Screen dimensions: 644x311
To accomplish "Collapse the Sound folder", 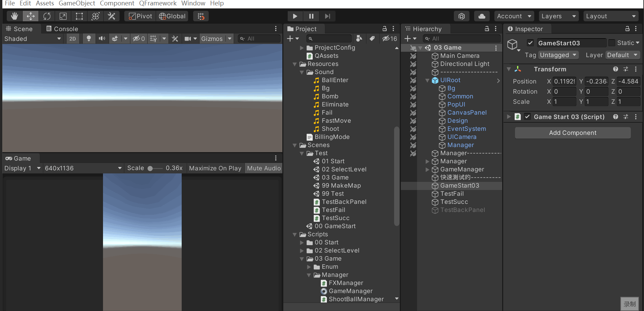I will pos(302,72).
